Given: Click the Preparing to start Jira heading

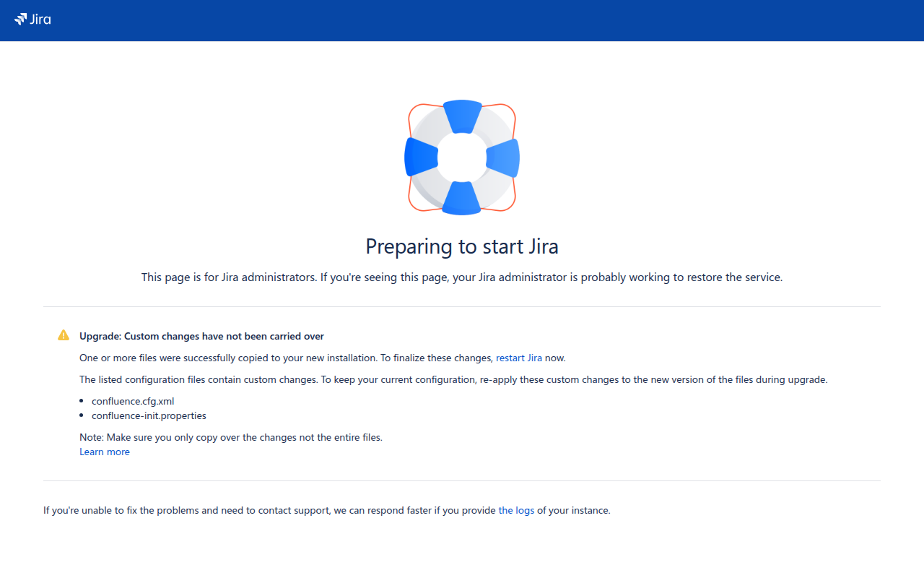Looking at the screenshot, I should tap(462, 246).
